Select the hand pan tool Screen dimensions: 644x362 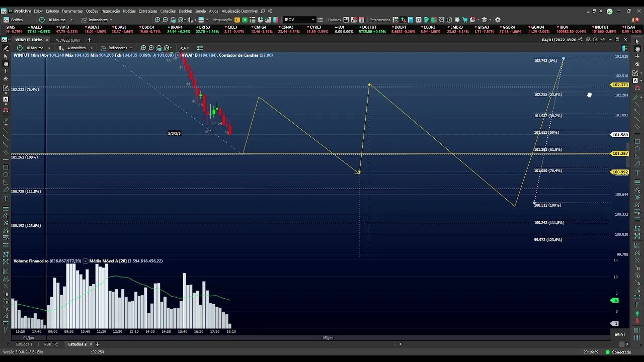6,64
